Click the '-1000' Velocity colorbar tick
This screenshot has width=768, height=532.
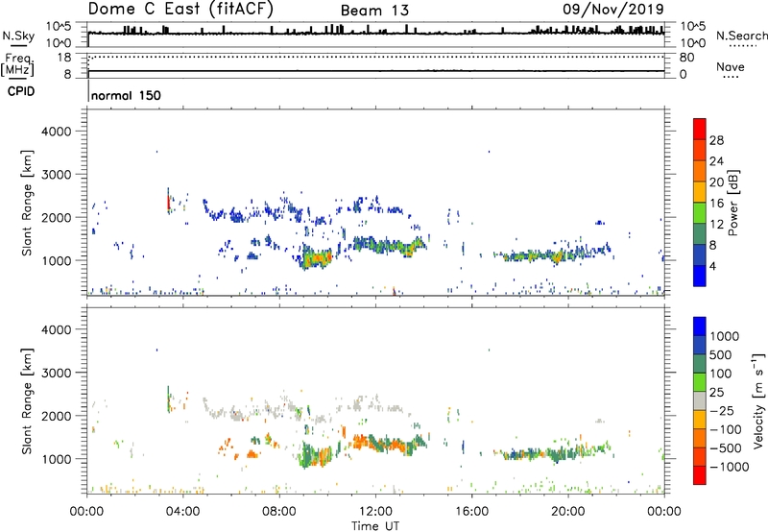(729, 467)
